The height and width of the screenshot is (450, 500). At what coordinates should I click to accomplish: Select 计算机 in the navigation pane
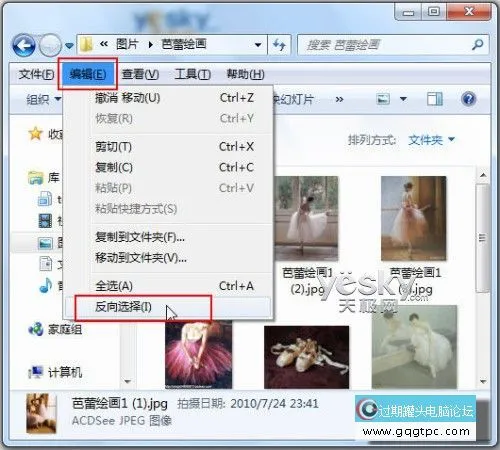65,372
